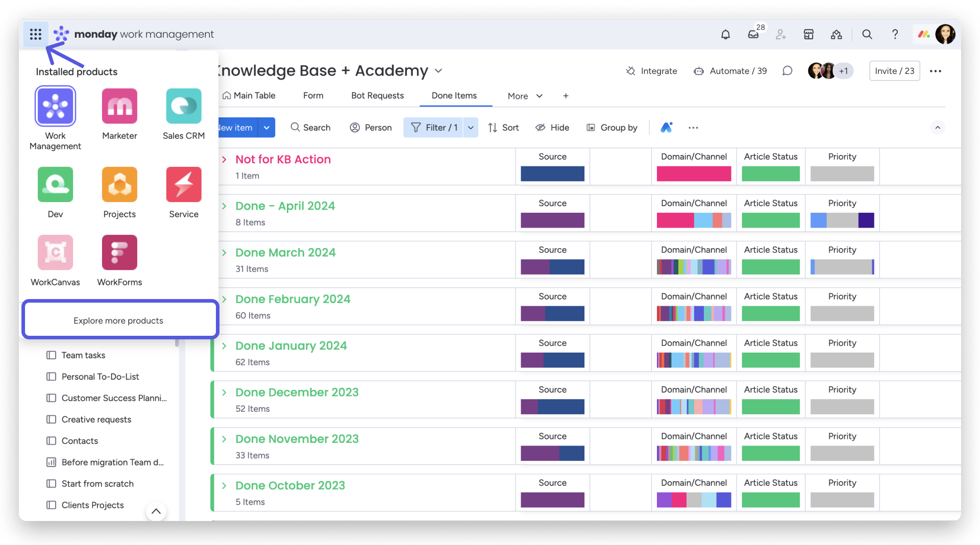Open the board title dropdown chevron
Viewport: 980px width, 545px height.
438,71
